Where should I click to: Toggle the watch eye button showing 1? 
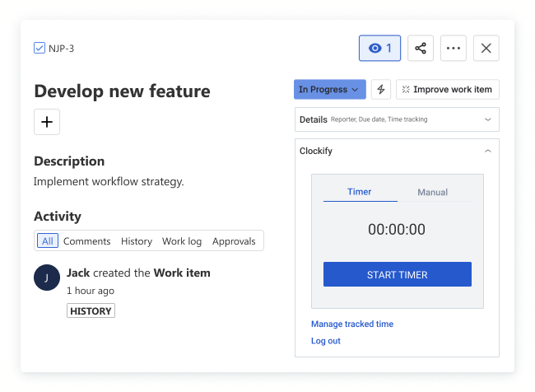coord(379,48)
